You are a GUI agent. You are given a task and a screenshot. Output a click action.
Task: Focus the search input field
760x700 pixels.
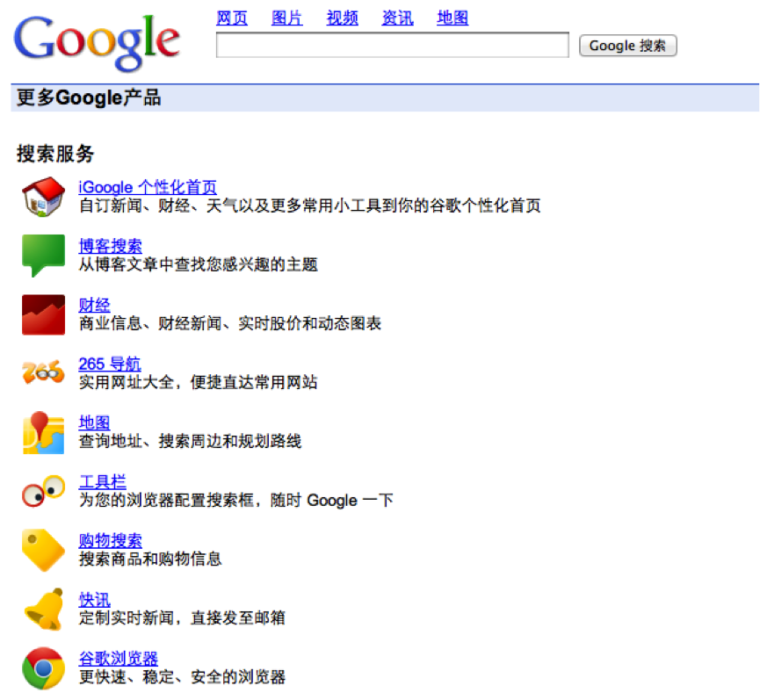(x=393, y=45)
